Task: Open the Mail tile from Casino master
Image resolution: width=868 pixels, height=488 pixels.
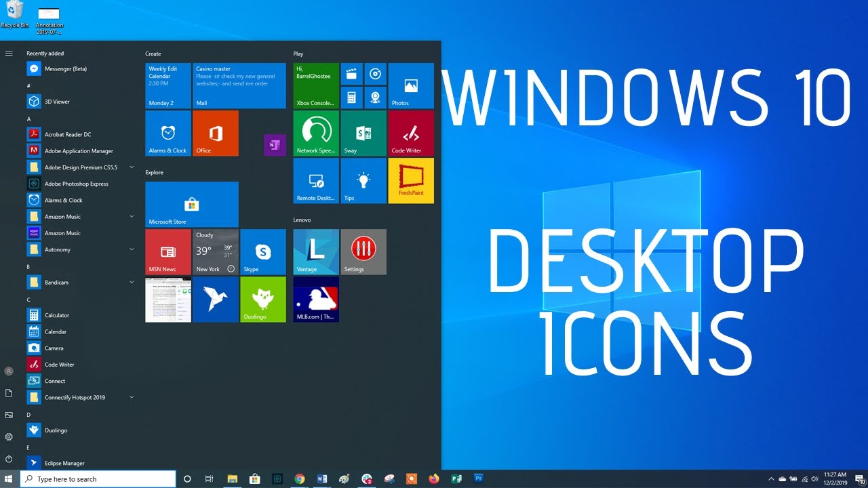Action: pos(239,86)
